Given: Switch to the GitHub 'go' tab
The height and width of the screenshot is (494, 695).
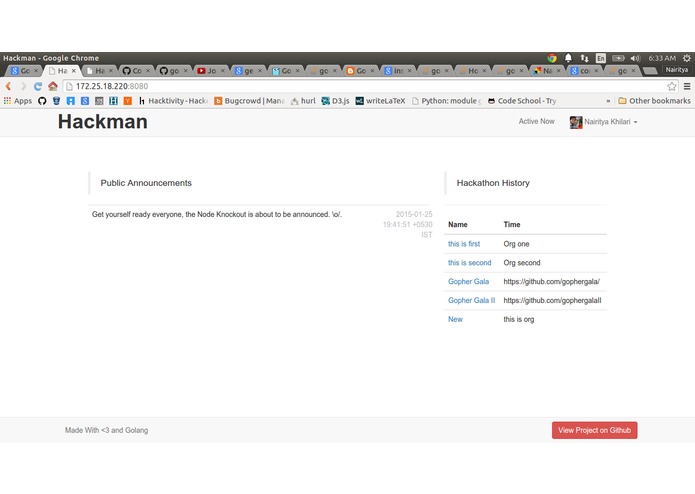Looking at the screenshot, I should pyautogui.click(x=172, y=71).
